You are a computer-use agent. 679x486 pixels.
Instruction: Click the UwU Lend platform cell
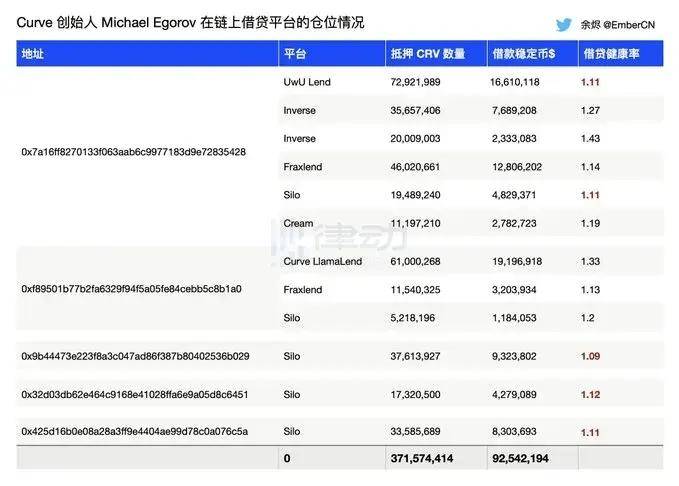(x=307, y=82)
